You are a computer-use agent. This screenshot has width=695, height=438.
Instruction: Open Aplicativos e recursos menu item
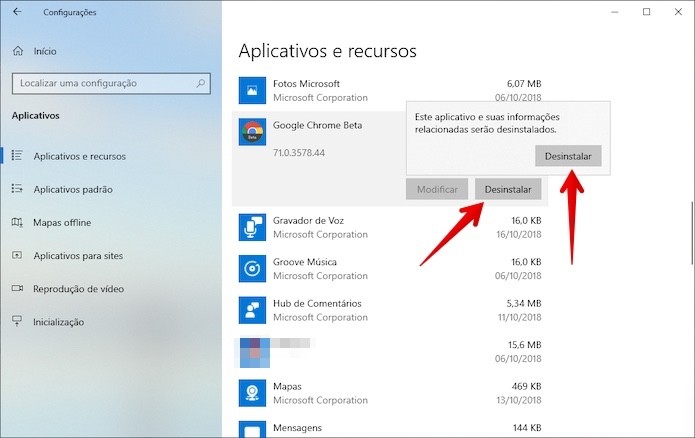point(80,156)
